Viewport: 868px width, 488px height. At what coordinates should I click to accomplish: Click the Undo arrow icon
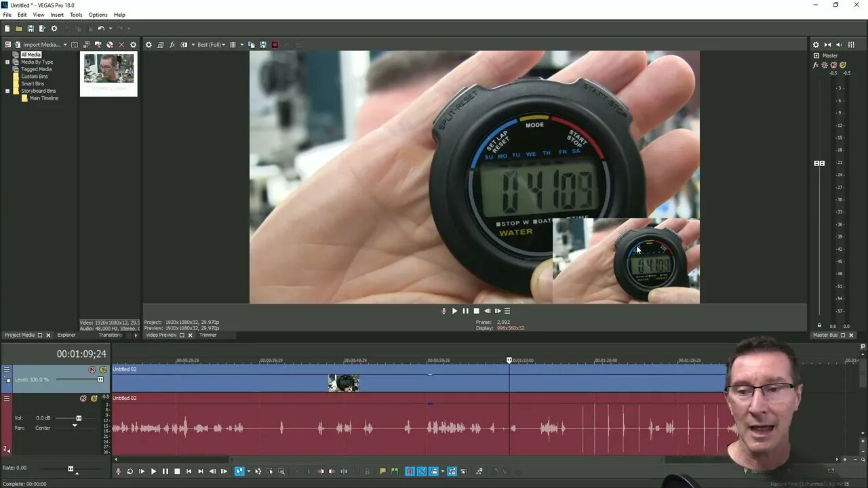101,28
